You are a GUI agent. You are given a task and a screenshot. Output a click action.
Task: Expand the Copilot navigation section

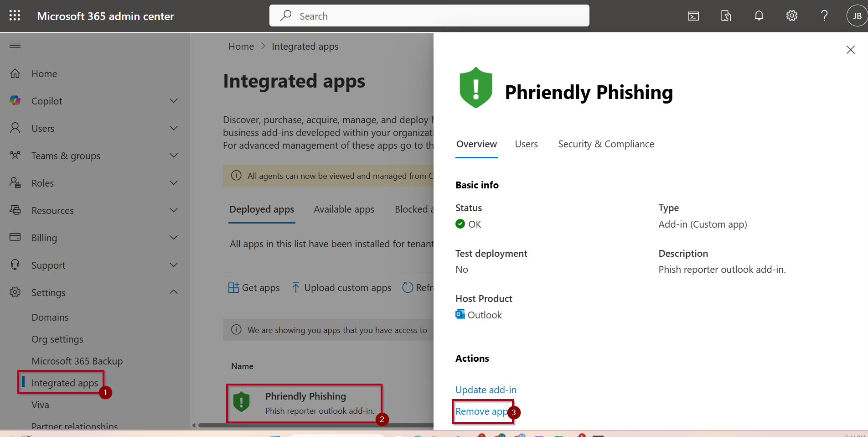pos(174,101)
